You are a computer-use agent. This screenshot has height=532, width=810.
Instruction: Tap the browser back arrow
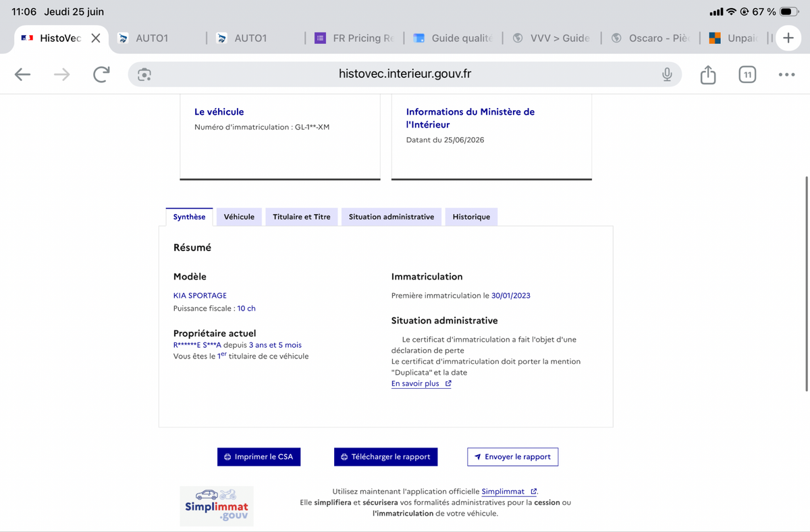tap(23, 74)
